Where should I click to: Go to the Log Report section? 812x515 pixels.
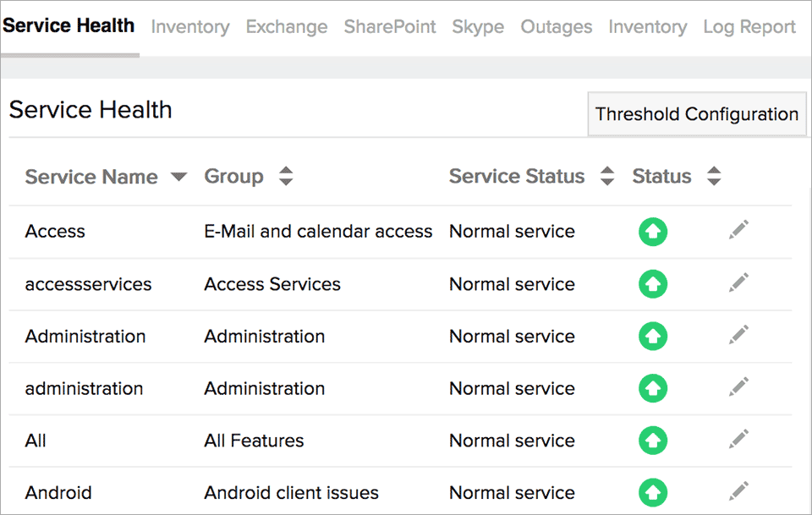(x=749, y=26)
